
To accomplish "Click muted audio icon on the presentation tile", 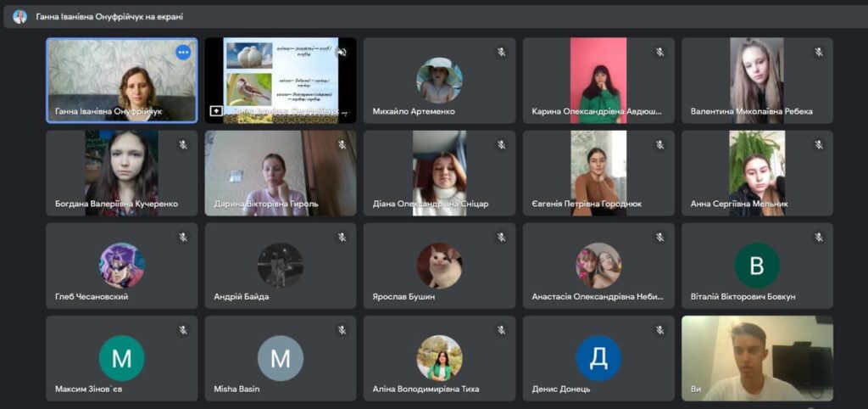I will pyautogui.click(x=342, y=53).
